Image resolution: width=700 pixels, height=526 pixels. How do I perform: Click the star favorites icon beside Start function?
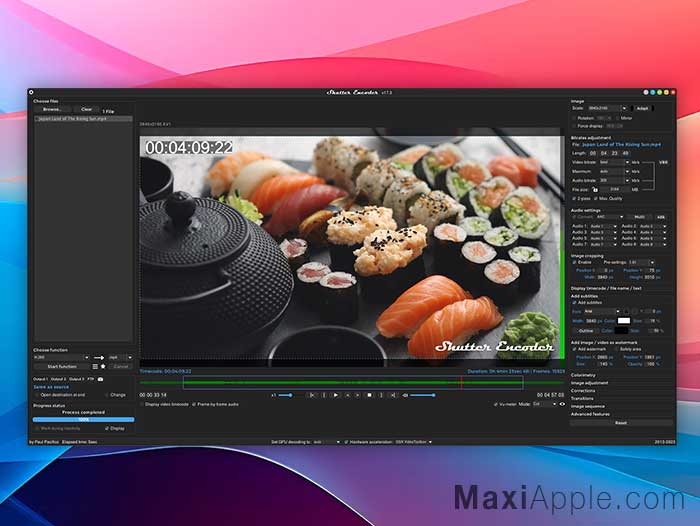[x=103, y=367]
